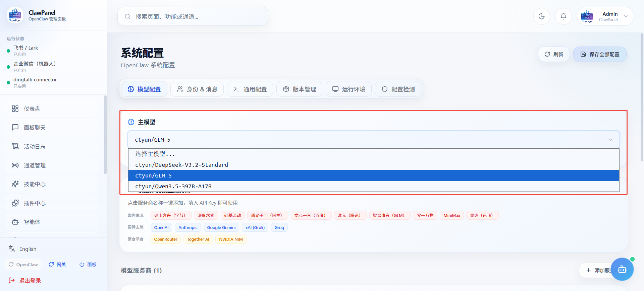Click the 保存全部配置 button

(600, 54)
